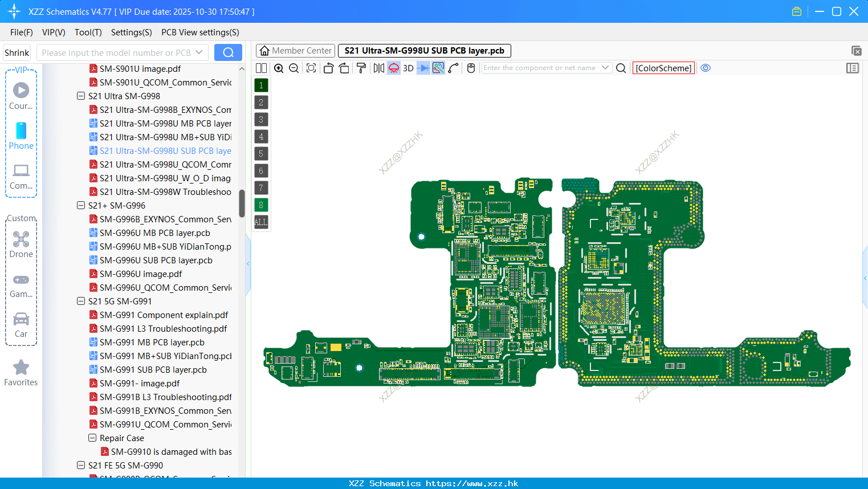Select the paint roller tool
The width and height of the screenshot is (868, 489).
[361, 68]
